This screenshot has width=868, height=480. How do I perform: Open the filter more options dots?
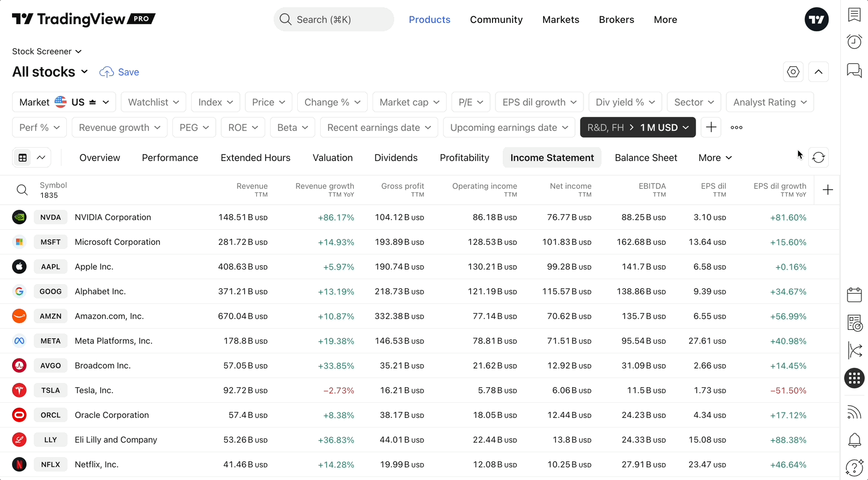[736, 127]
